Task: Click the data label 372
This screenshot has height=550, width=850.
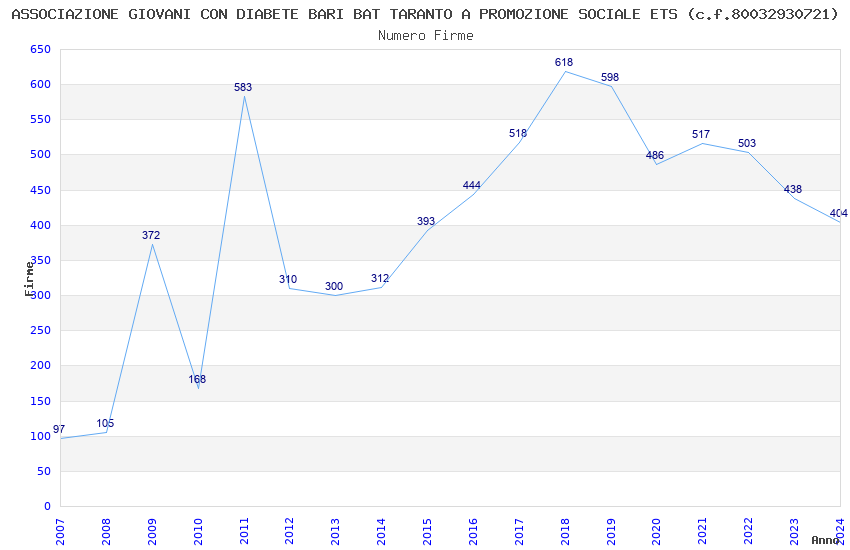Action: pos(151,235)
